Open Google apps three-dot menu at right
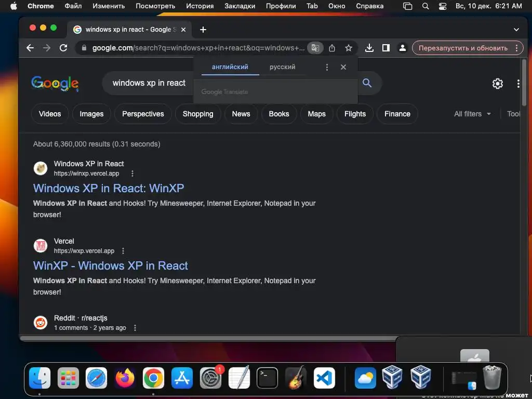 518,84
